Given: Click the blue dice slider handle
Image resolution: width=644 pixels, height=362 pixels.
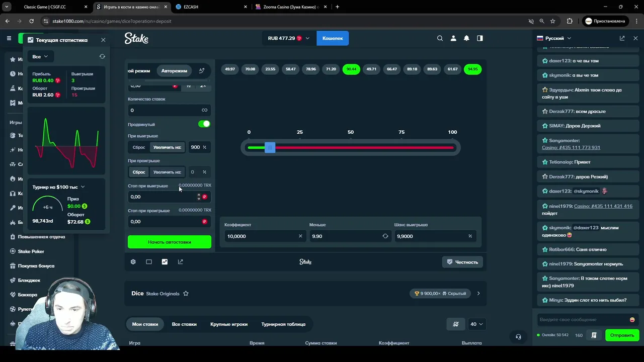Looking at the screenshot, I should (270, 147).
